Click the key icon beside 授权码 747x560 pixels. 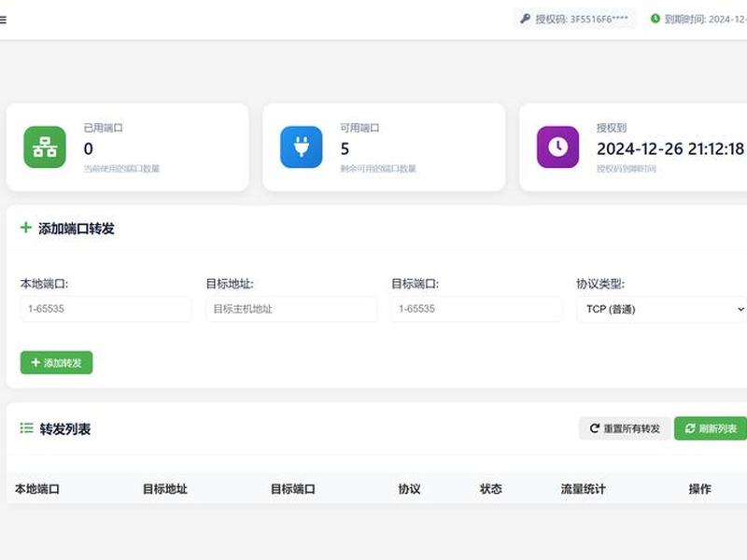coord(525,19)
